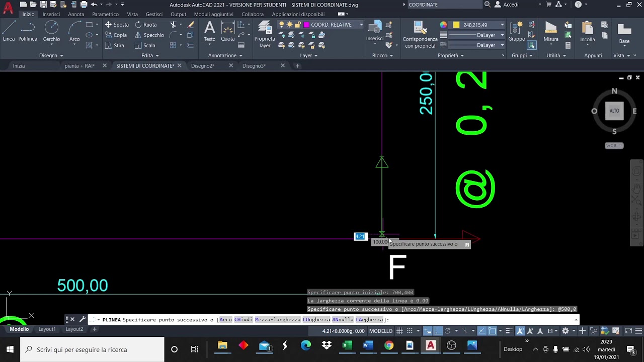Image resolution: width=644 pixels, height=362 pixels.
Task: Click MODELLO button in status bar
Action: coord(381,331)
